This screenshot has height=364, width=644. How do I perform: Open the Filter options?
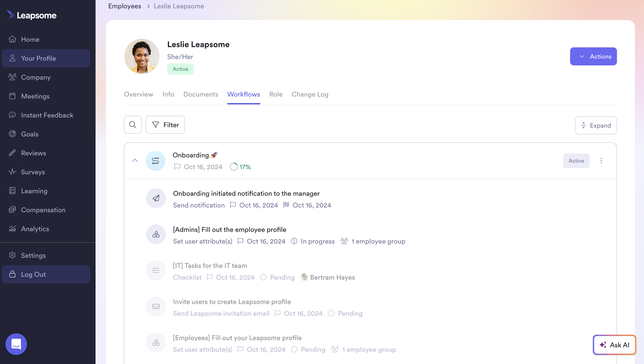coord(165,124)
